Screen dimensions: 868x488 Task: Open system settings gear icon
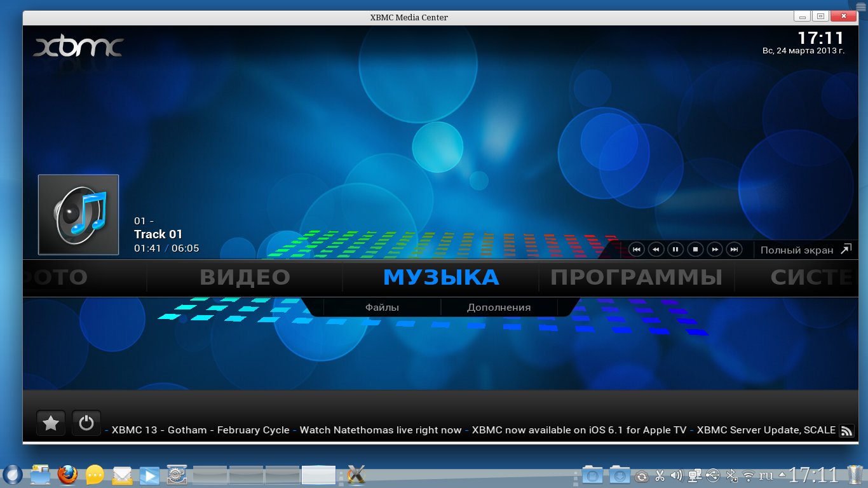(176, 475)
